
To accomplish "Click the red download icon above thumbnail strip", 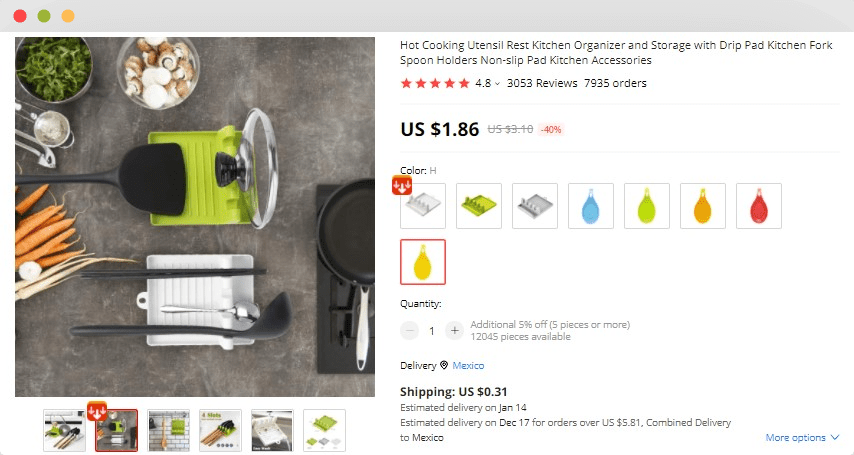I will (x=97, y=411).
